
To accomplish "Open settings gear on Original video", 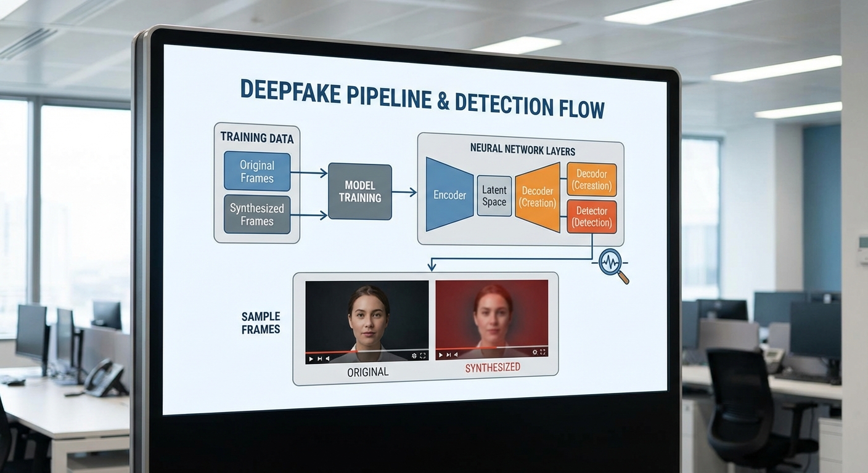I will tap(414, 356).
